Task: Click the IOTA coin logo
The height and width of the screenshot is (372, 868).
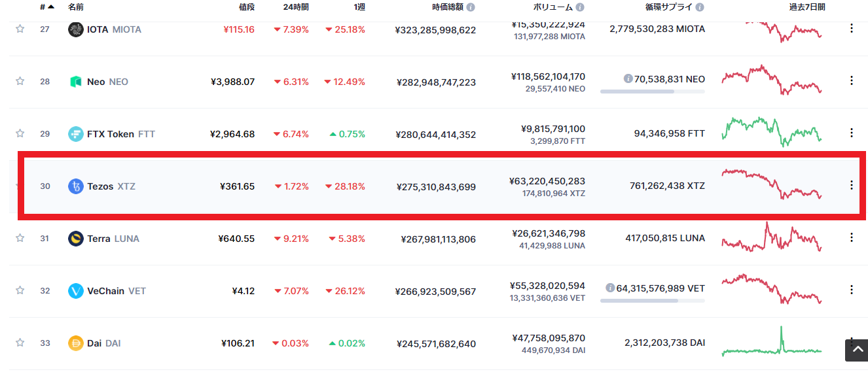Action: (x=76, y=29)
